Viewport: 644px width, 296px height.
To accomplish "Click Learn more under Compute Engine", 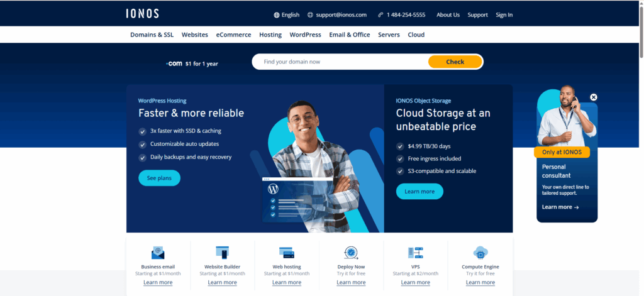I will tap(480, 282).
